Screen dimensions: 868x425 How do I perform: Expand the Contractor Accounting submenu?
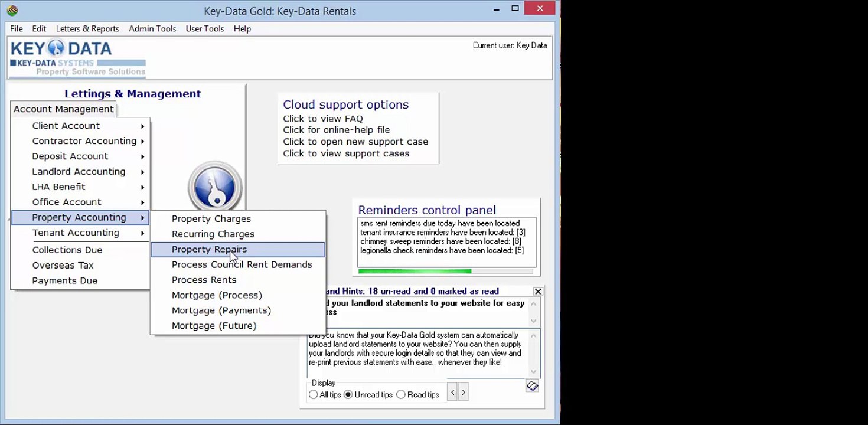point(80,141)
